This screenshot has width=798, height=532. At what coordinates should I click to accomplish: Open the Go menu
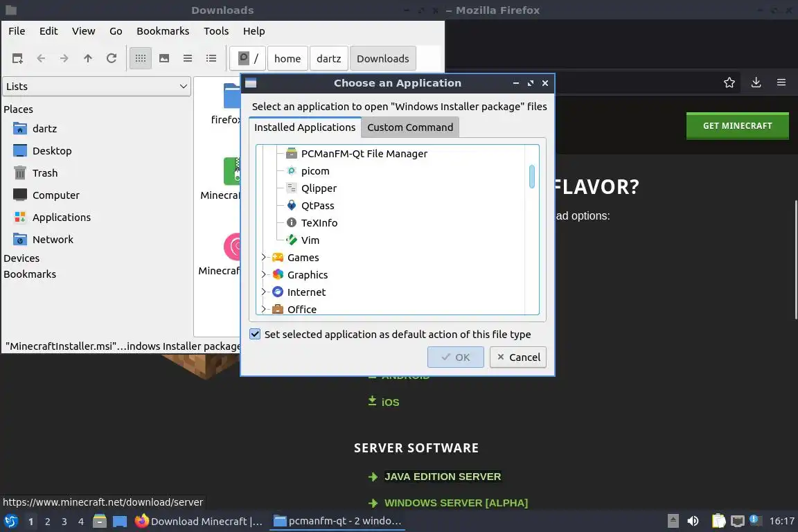click(116, 31)
